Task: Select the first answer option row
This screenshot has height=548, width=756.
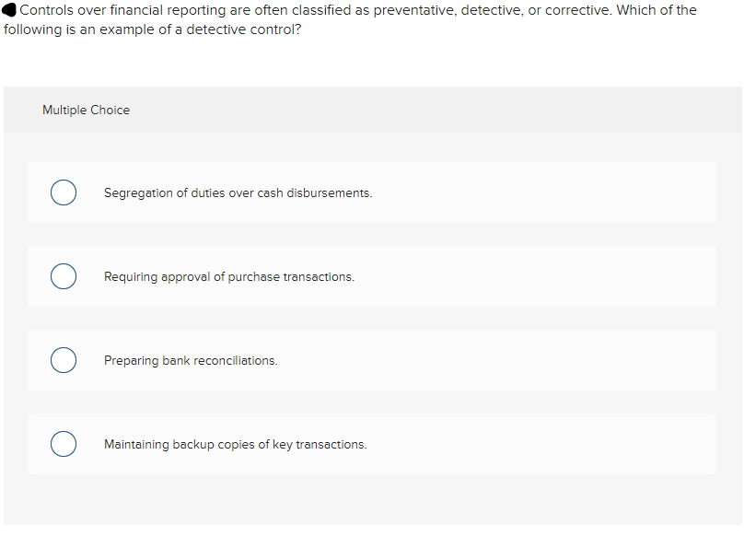Action: click(372, 192)
